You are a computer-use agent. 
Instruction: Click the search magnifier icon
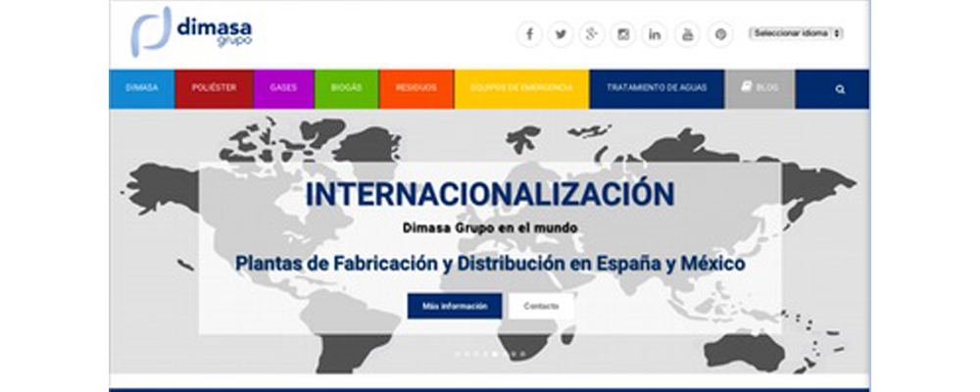coord(840,88)
